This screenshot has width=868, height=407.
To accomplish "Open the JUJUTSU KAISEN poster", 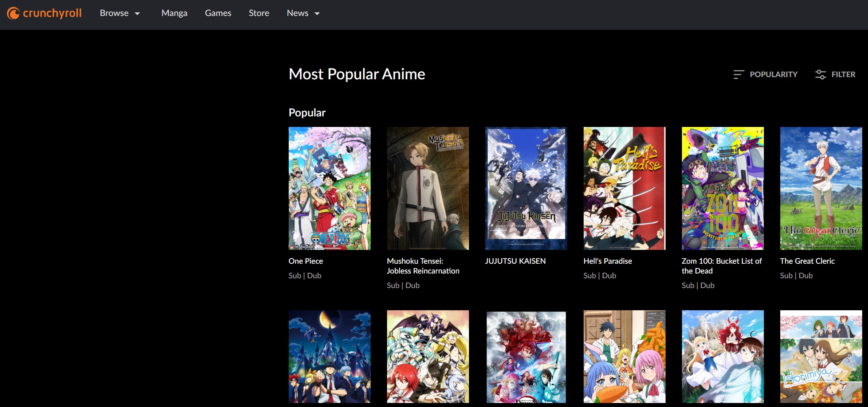I will (x=526, y=188).
